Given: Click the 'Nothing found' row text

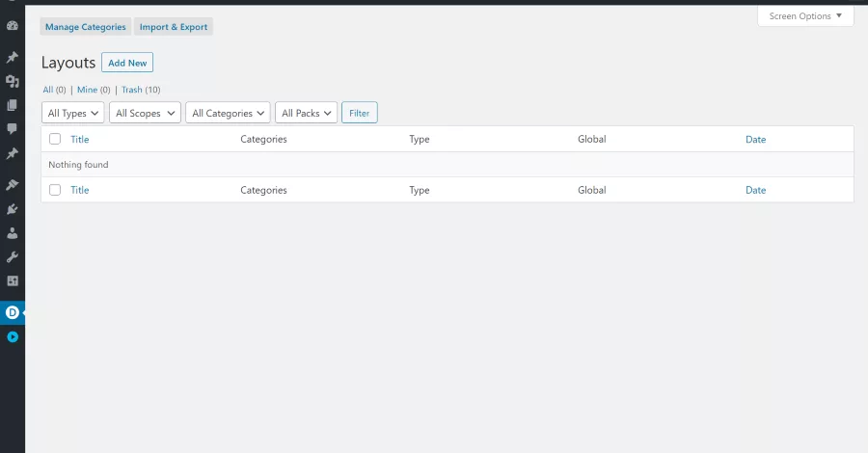Looking at the screenshot, I should pyautogui.click(x=78, y=164).
